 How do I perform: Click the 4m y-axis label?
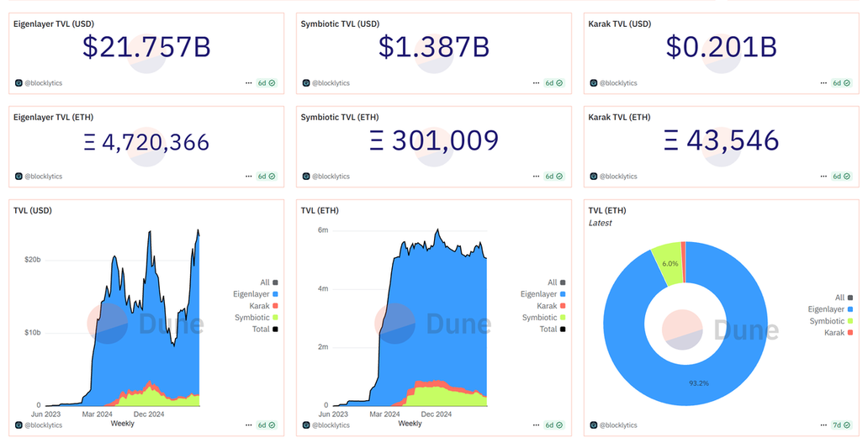coord(323,288)
